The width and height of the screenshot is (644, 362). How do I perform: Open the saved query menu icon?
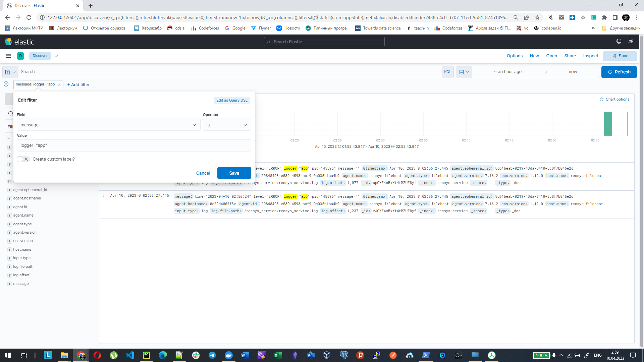click(10, 72)
